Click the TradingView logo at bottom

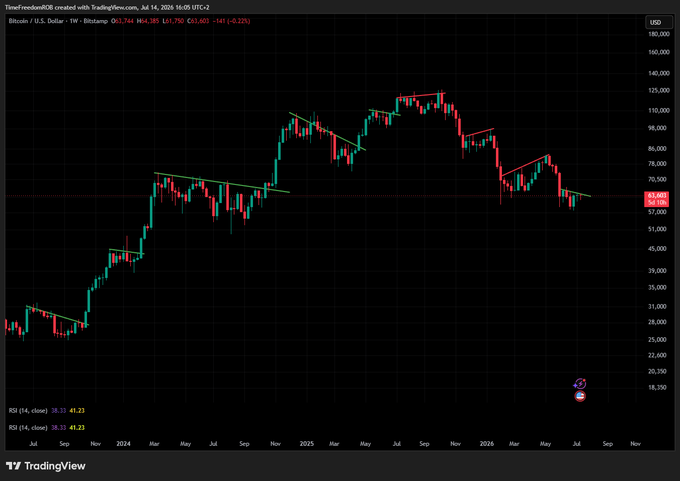(x=46, y=466)
